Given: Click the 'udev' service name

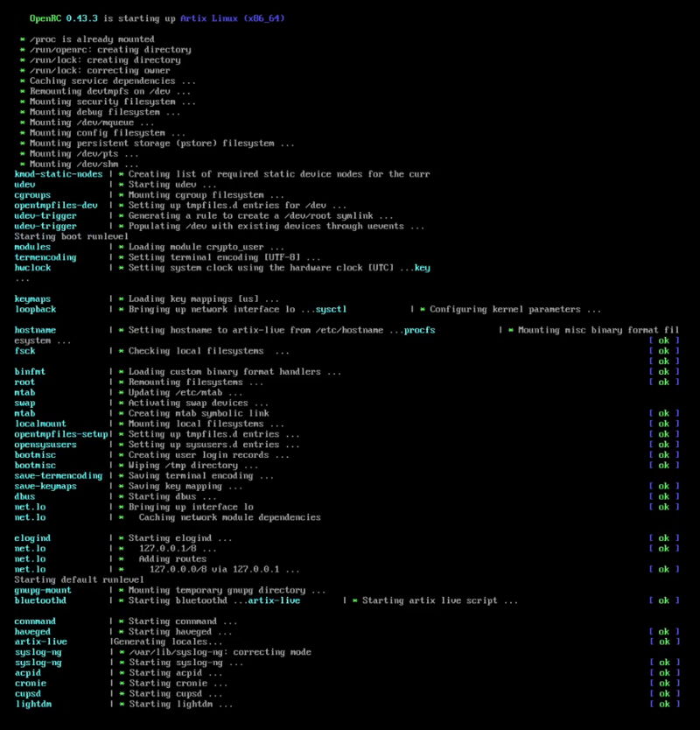Looking at the screenshot, I should tap(24, 185).
